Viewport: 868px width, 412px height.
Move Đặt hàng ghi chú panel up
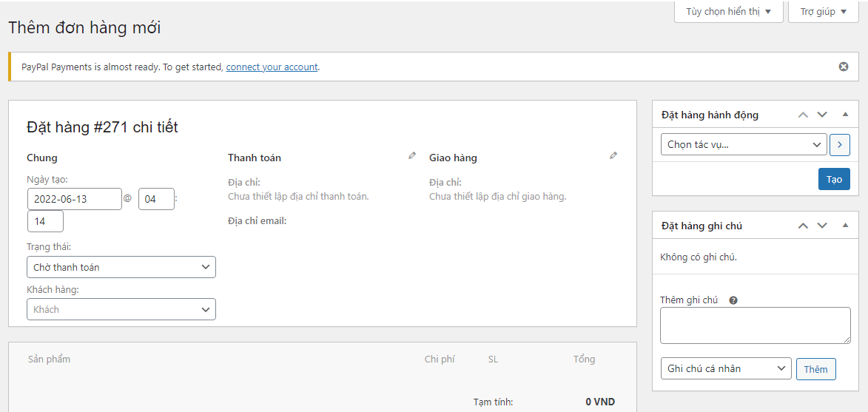[803, 226]
